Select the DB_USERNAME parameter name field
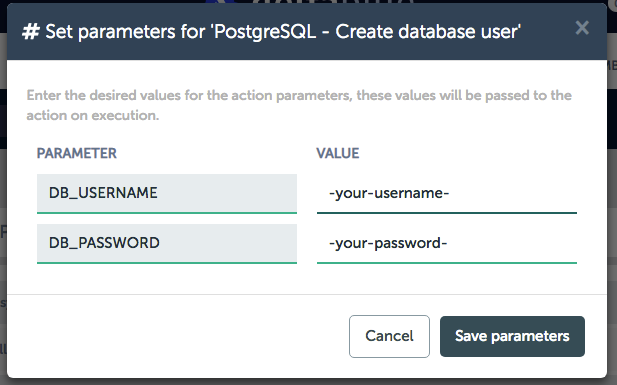Viewport: 617px width, 385px height. point(167,194)
